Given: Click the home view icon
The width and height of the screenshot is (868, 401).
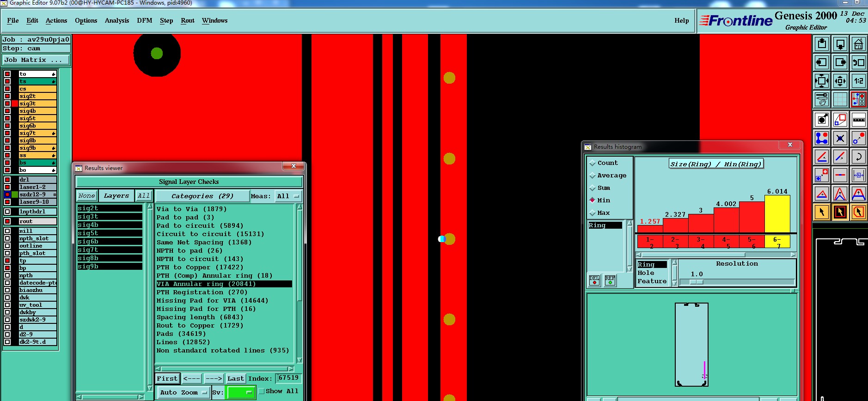Looking at the screenshot, I should coord(859,44).
